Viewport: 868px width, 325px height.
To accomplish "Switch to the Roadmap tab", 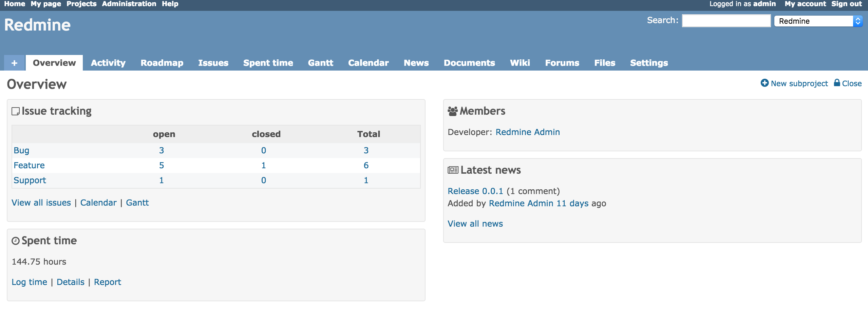I will (162, 63).
